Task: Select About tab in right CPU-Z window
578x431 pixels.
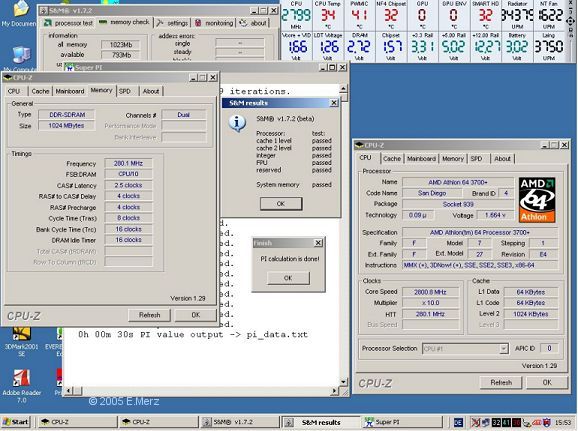Action: pos(502,159)
